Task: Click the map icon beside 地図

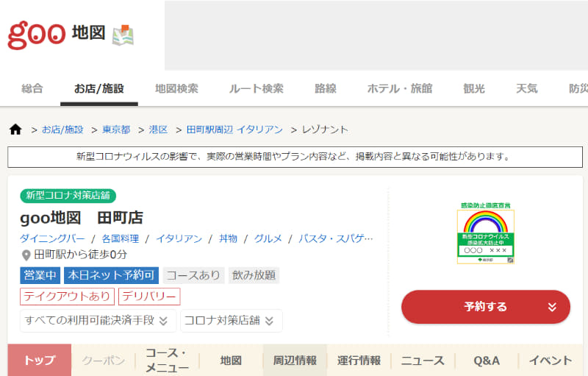Action: 123,35
